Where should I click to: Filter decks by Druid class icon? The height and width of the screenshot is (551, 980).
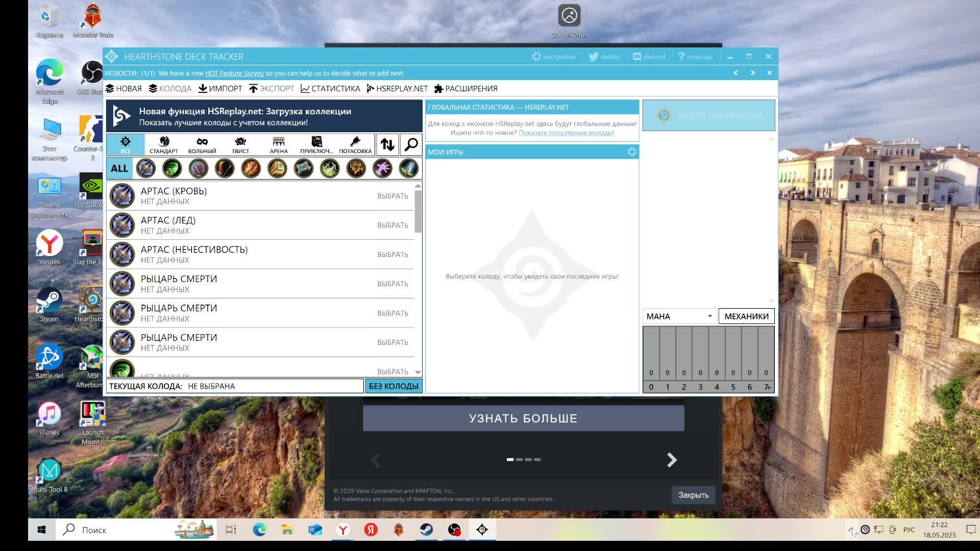click(199, 168)
